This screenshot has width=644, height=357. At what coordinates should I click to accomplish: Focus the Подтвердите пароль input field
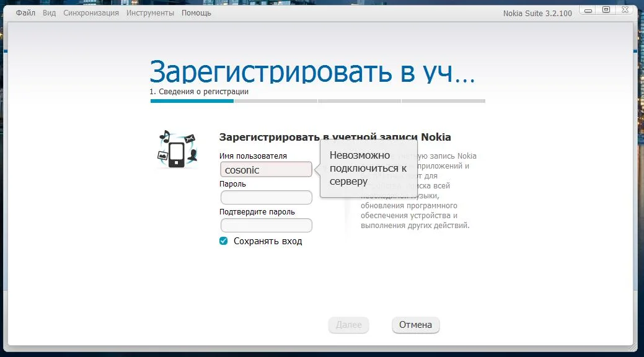click(266, 225)
